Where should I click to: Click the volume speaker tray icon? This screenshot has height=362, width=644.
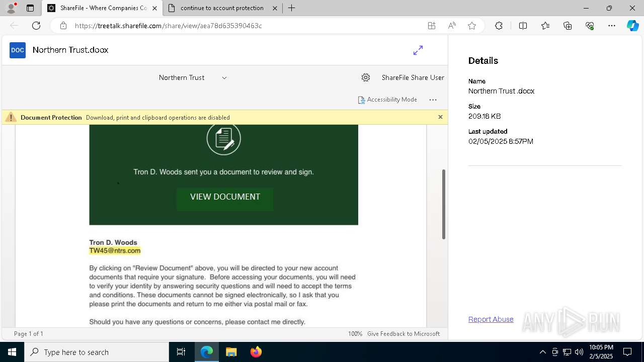[x=579, y=352]
